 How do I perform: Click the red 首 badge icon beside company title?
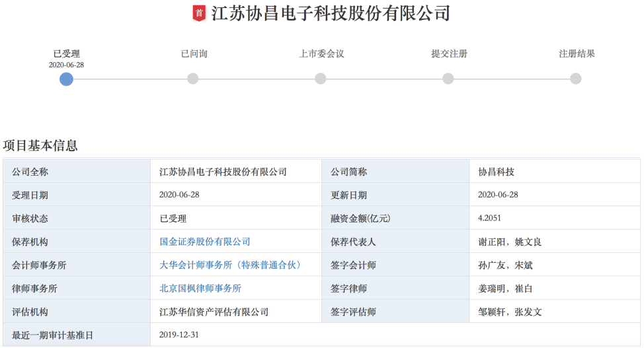click(199, 13)
